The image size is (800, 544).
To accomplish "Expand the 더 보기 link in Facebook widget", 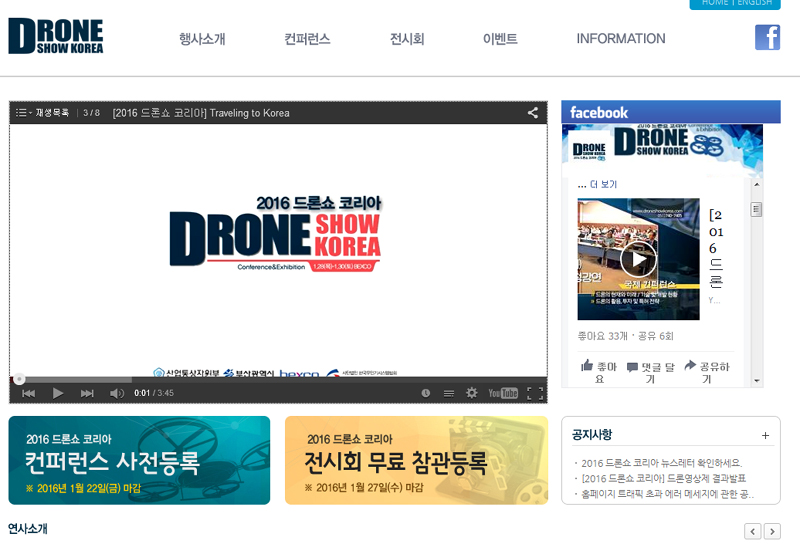I will pos(597,184).
